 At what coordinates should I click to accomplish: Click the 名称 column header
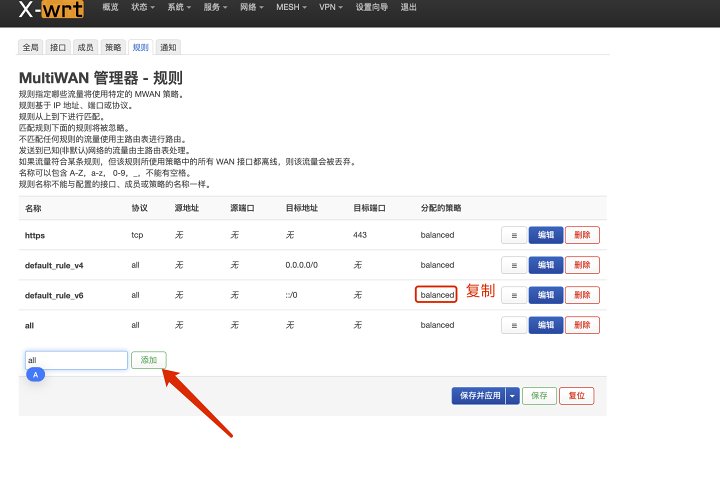pos(33,208)
